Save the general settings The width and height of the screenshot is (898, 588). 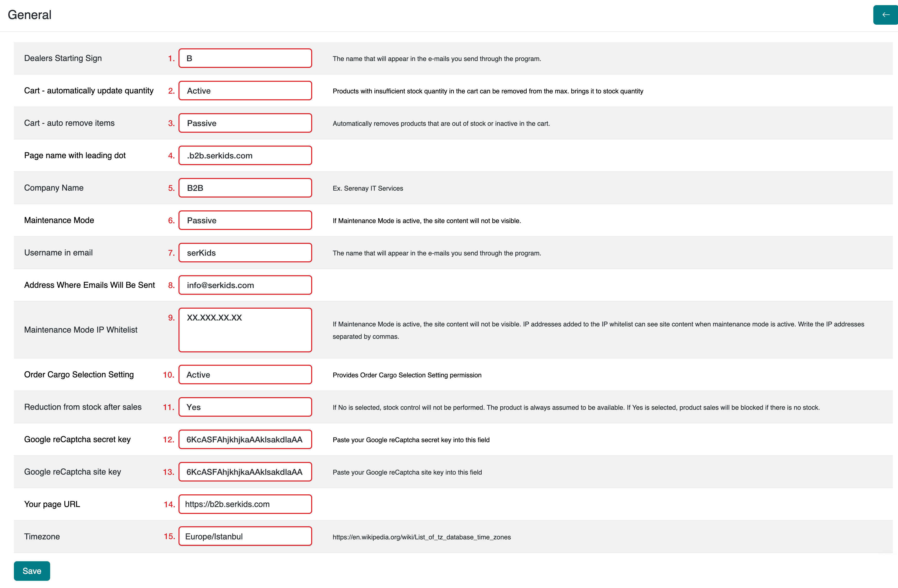tap(32, 571)
